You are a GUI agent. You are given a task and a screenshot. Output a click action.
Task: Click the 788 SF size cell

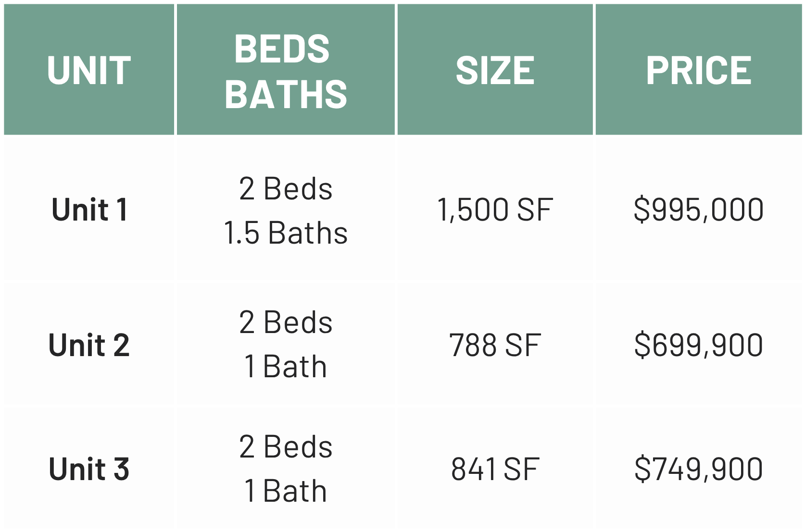pyautogui.click(x=495, y=345)
